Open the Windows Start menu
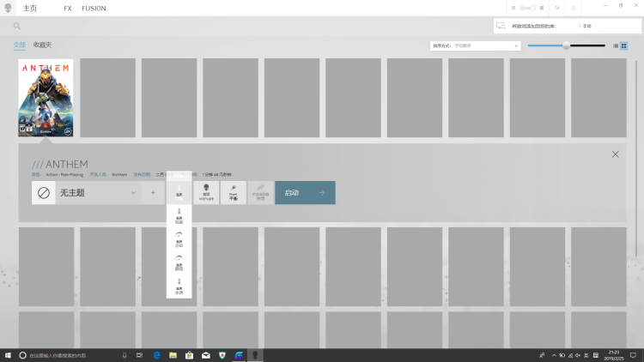 pos(8,355)
